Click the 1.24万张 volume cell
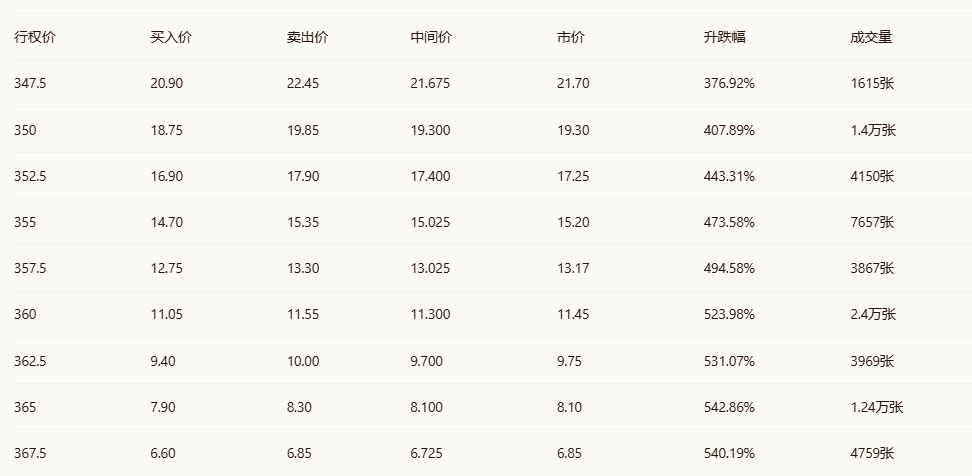 click(876, 407)
